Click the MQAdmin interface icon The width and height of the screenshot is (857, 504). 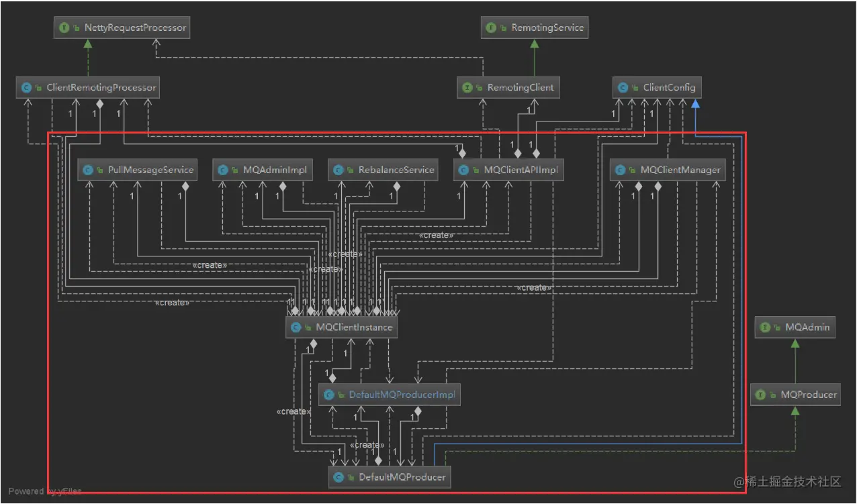[x=764, y=327]
